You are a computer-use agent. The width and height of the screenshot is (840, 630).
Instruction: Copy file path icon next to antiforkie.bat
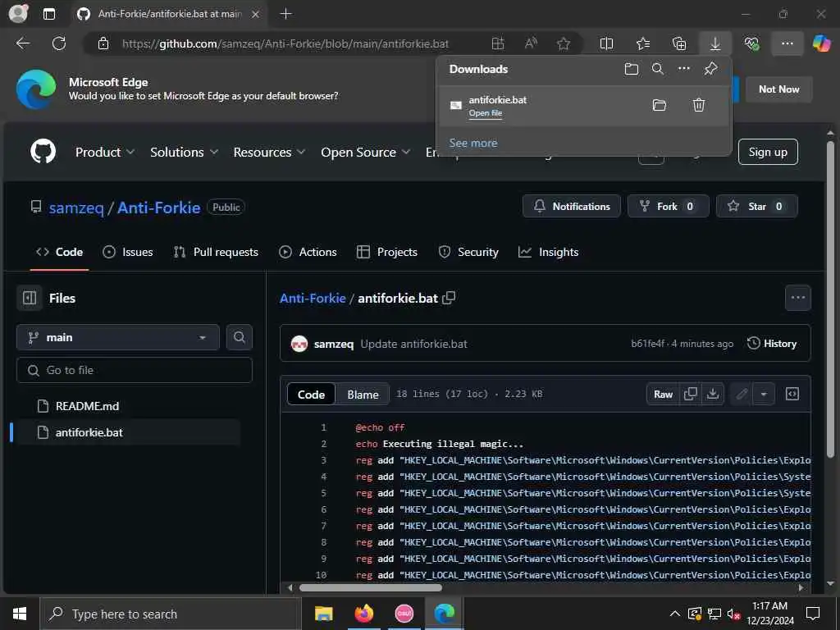pos(450,298)
